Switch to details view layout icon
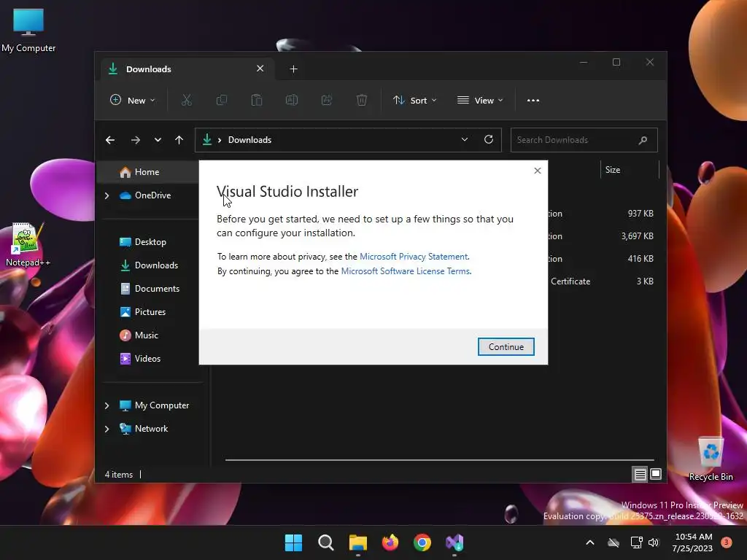 [640, 474]
